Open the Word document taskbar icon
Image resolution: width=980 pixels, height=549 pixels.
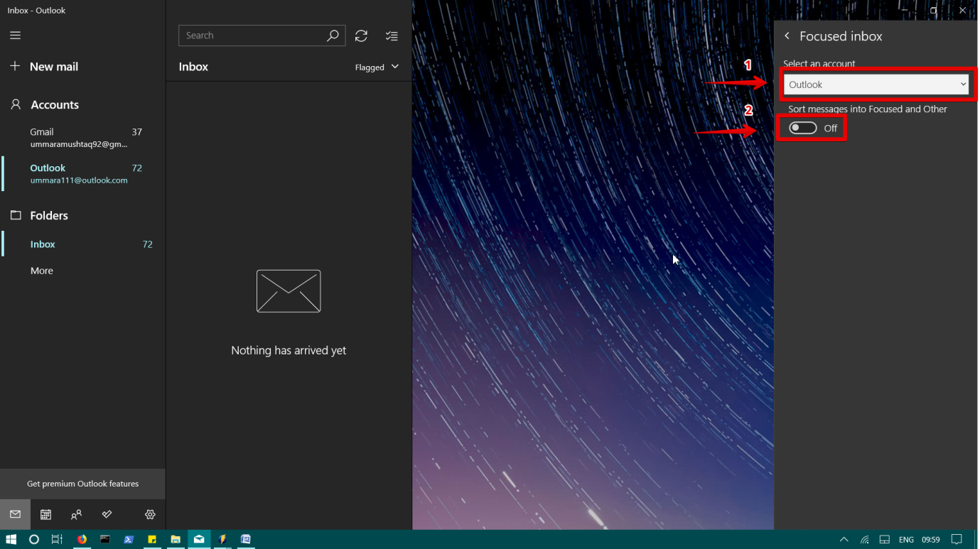click(246, 540)
